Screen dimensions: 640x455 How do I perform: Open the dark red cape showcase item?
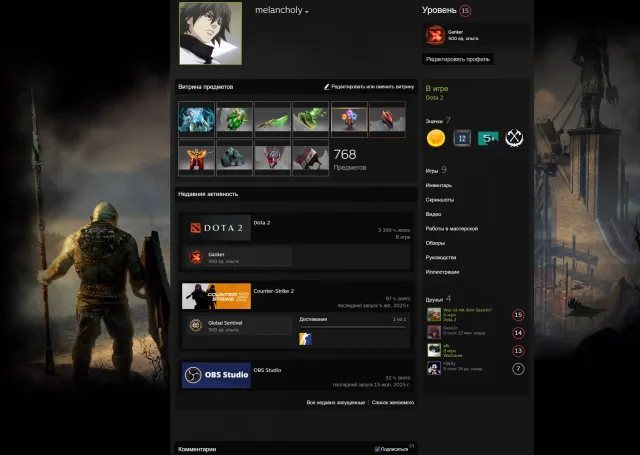311,158
